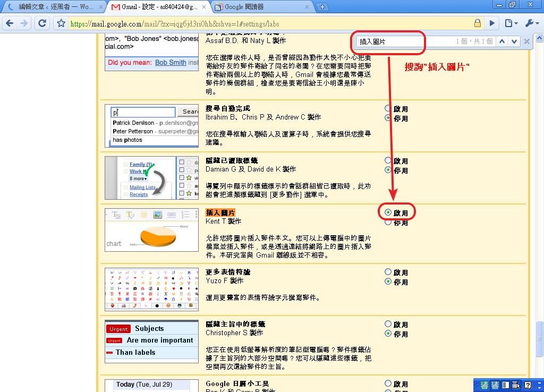Click the Urgent Subjects preview thumbnail

(151, 342)
